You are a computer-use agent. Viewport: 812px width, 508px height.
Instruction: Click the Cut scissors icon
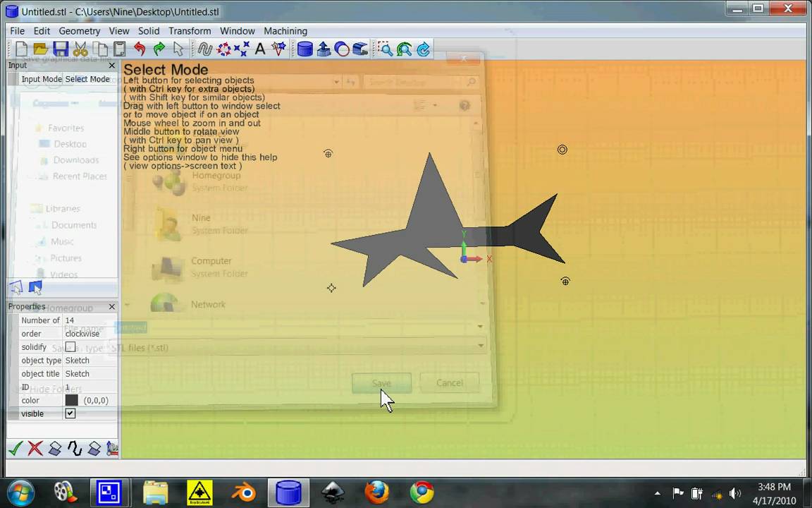(x=80, y=49)
